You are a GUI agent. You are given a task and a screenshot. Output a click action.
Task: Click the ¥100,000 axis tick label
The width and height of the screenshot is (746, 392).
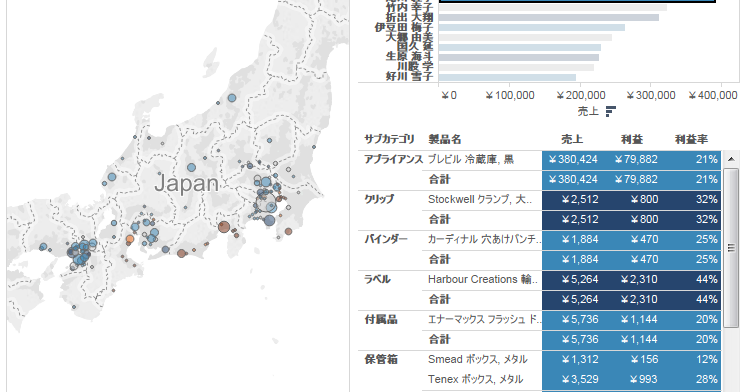point(510,96)
